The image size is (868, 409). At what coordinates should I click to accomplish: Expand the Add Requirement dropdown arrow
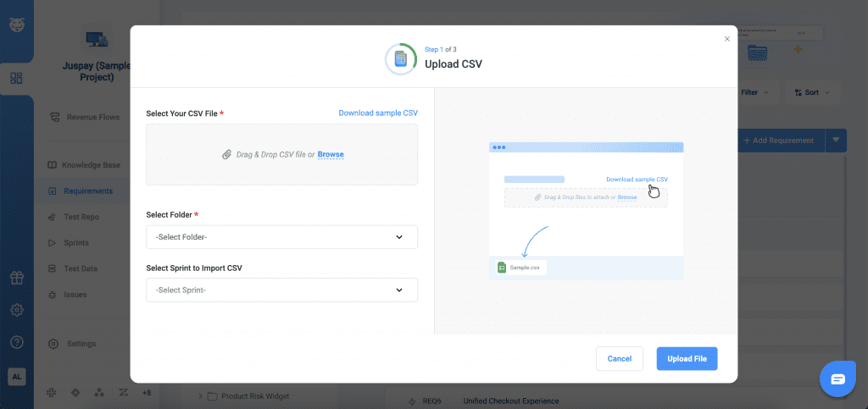836,141
